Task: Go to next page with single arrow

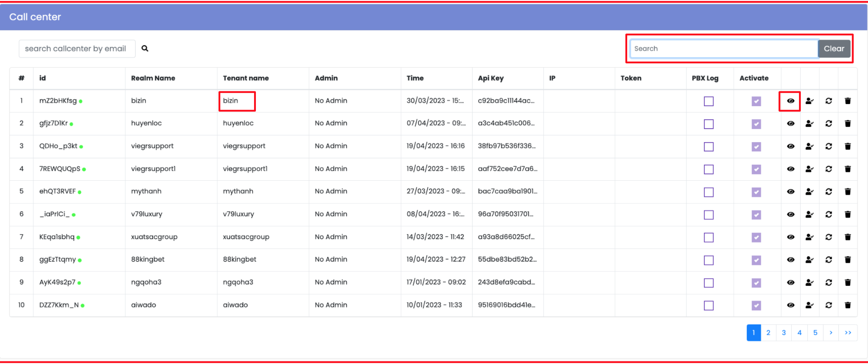Action: click(x=831, y=333)
